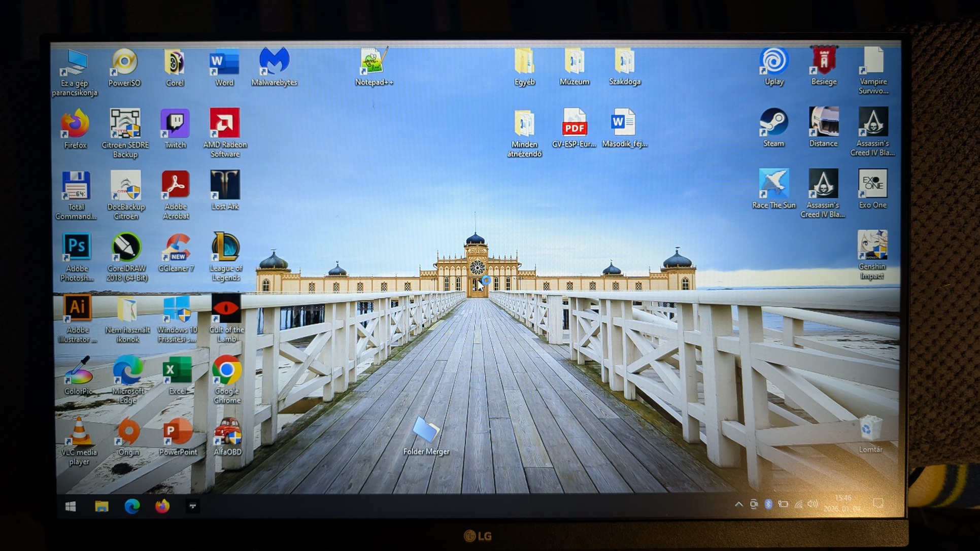
Task: Click the VLC media player icon
Action: coord(79,432)
